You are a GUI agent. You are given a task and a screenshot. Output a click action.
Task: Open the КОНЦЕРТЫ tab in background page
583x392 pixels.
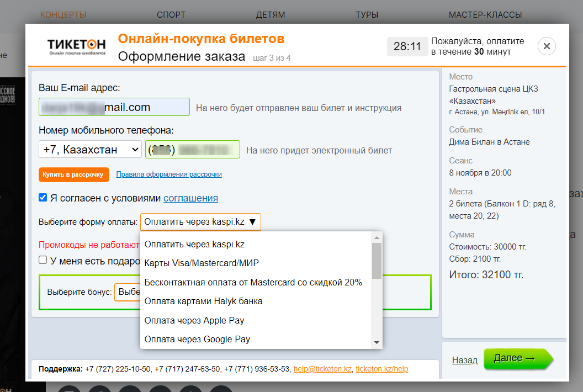tap(63, 15)
